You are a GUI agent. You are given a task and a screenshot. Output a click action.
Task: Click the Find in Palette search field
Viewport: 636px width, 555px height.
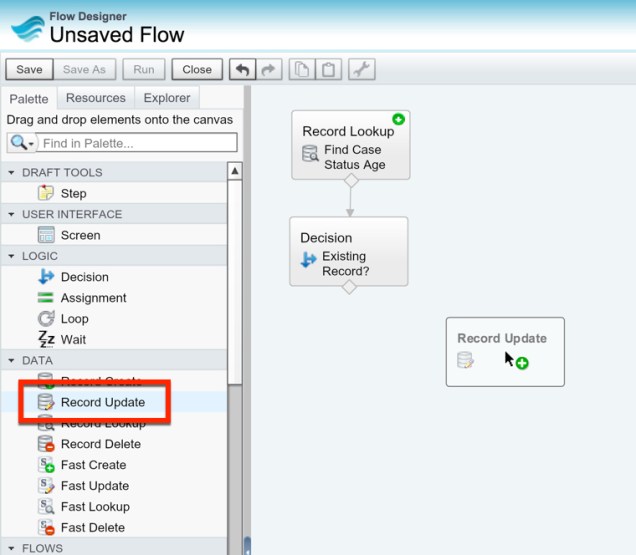[138, 144]
